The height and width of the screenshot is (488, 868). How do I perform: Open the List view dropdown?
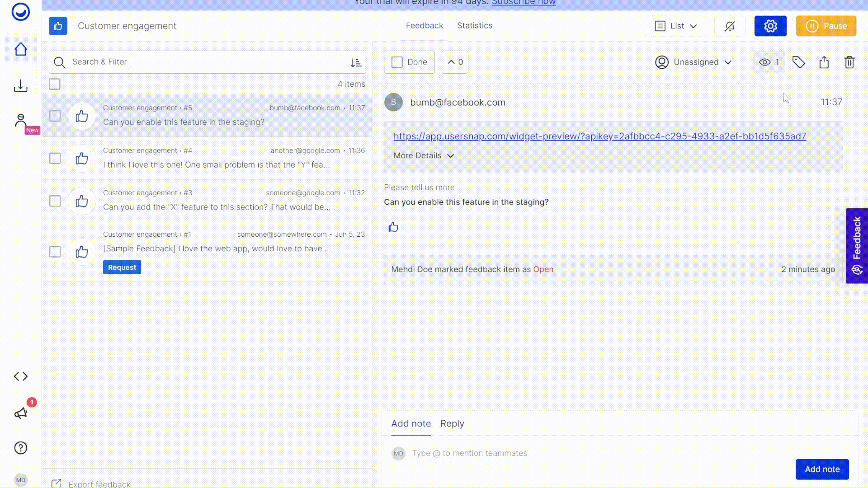click(x=675, y=26)
